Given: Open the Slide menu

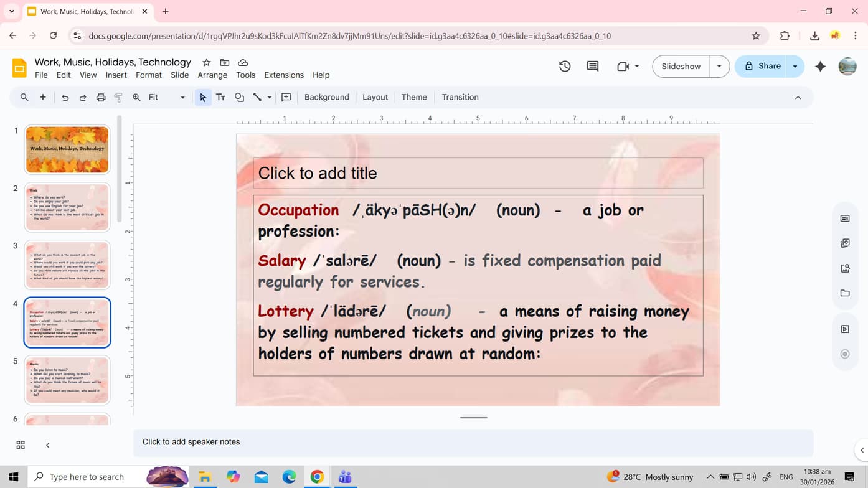Looking at the screenshot, I should [x=179, y=75].
